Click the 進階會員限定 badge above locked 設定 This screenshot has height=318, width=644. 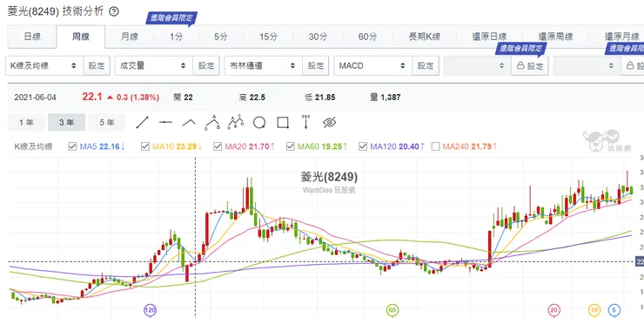tap(520, 48)
